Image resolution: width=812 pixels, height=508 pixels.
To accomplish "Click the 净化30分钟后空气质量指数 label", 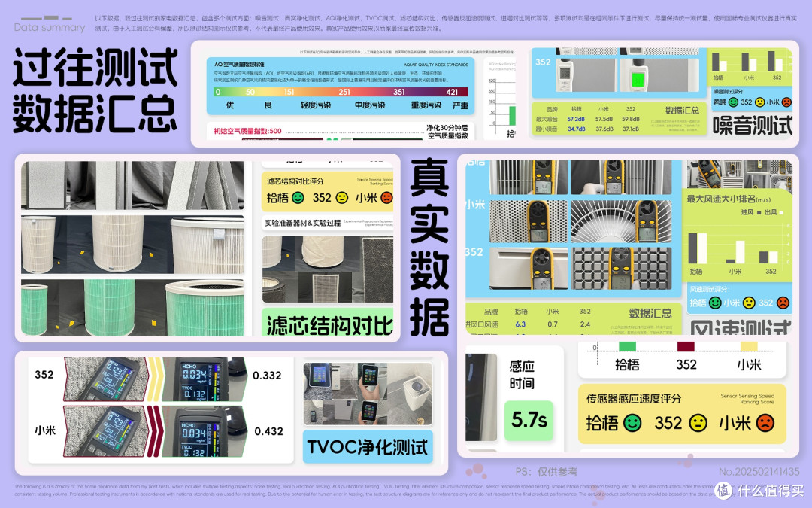I will (x=447, y=132).
